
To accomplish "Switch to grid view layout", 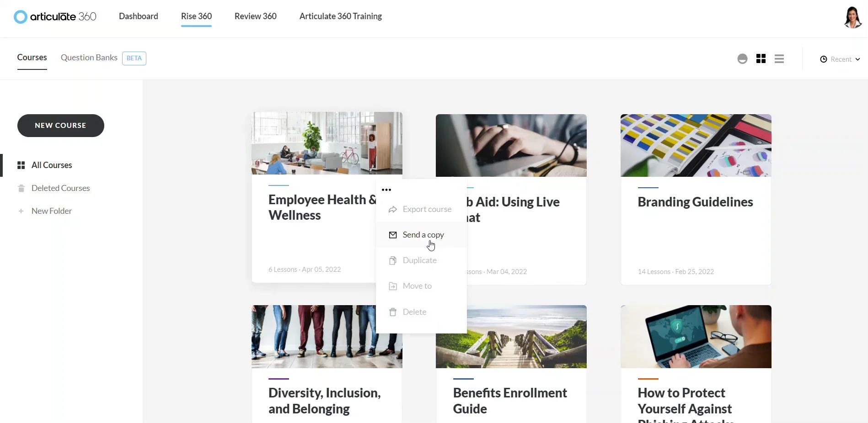I will point(761,59).
